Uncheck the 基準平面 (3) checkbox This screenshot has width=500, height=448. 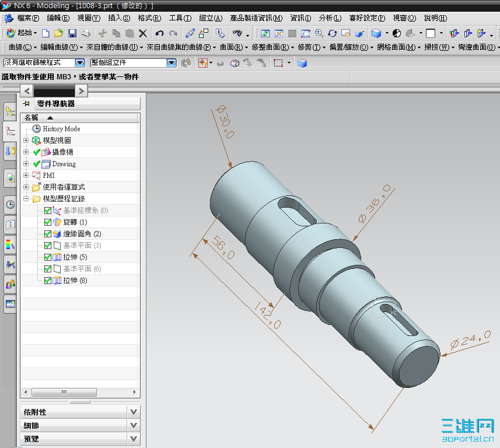tap(48, 246)
